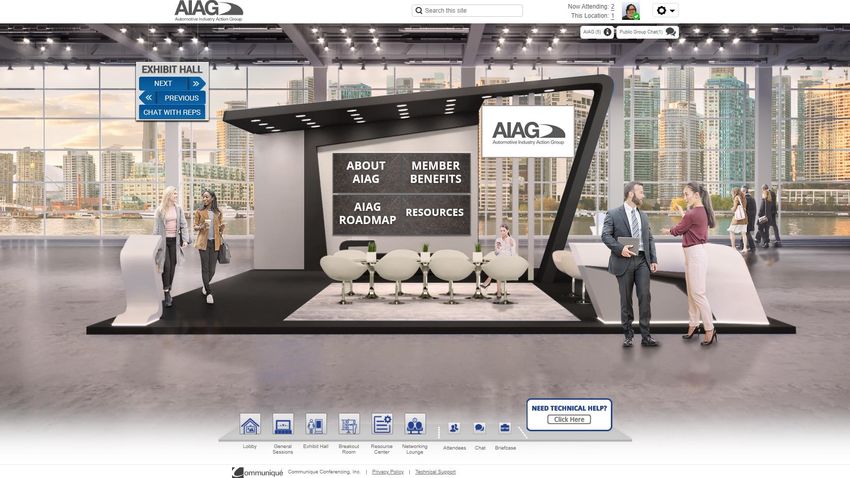Open the Lobby icon in navigation bar
This screenshot has width=850, height=478.
[250, 424]
